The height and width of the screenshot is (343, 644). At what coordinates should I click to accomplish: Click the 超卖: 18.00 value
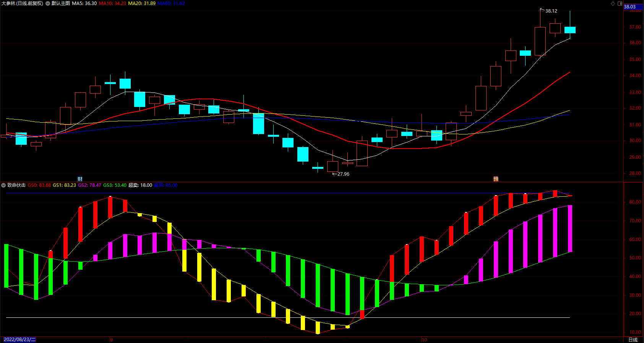pyautogui.click(x=140, y=185)
